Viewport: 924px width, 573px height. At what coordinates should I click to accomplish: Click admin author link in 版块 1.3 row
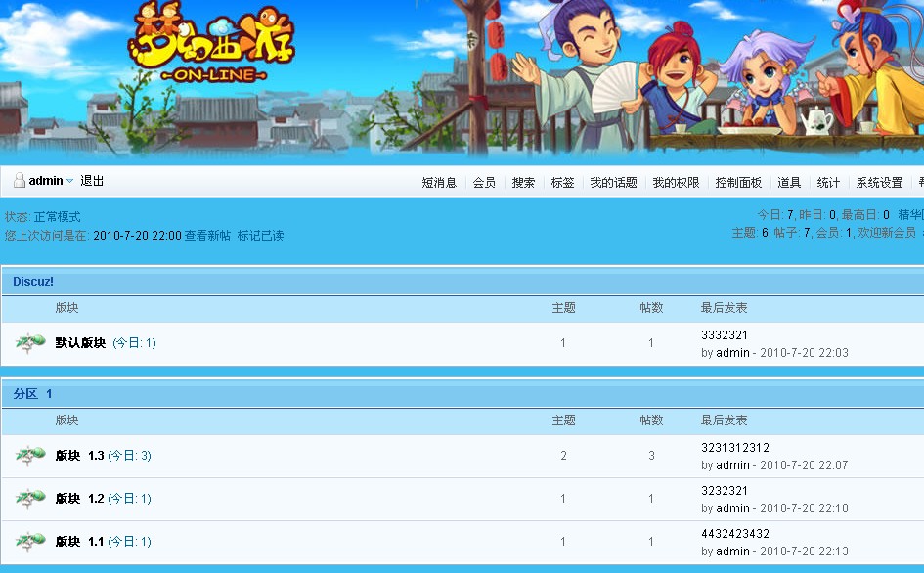click(x=733, y=465)
